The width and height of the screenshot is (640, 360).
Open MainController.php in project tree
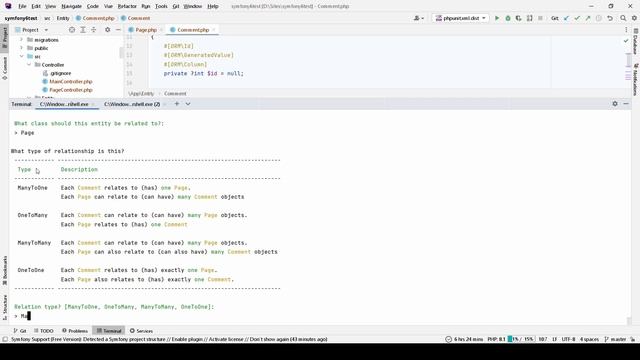point(71,81)
